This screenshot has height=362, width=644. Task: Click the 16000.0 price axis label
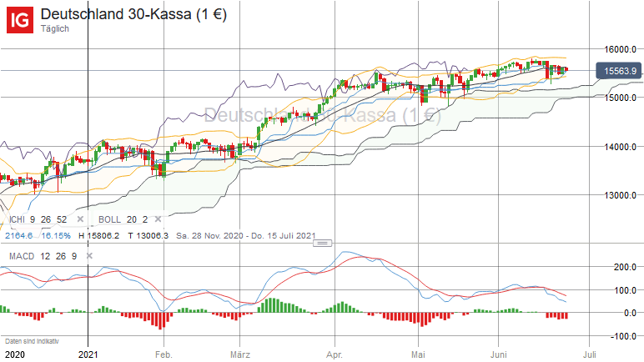620,50
